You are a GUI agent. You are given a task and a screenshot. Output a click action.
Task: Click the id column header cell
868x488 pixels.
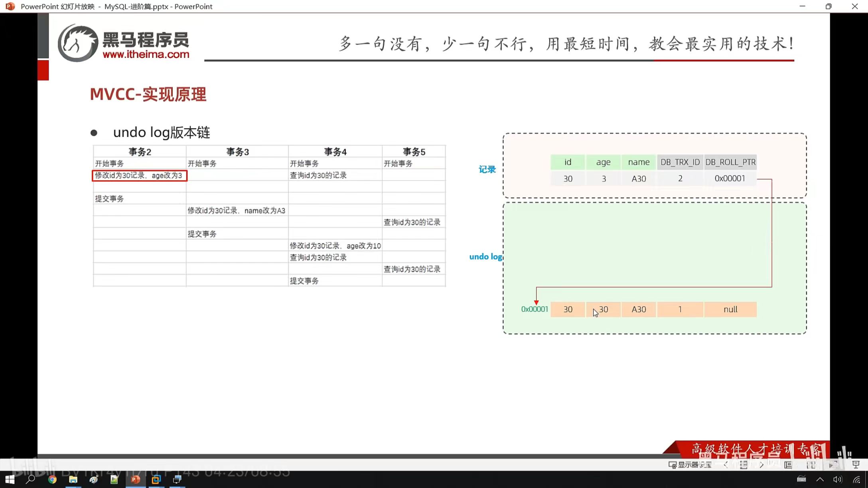[568, 162]
